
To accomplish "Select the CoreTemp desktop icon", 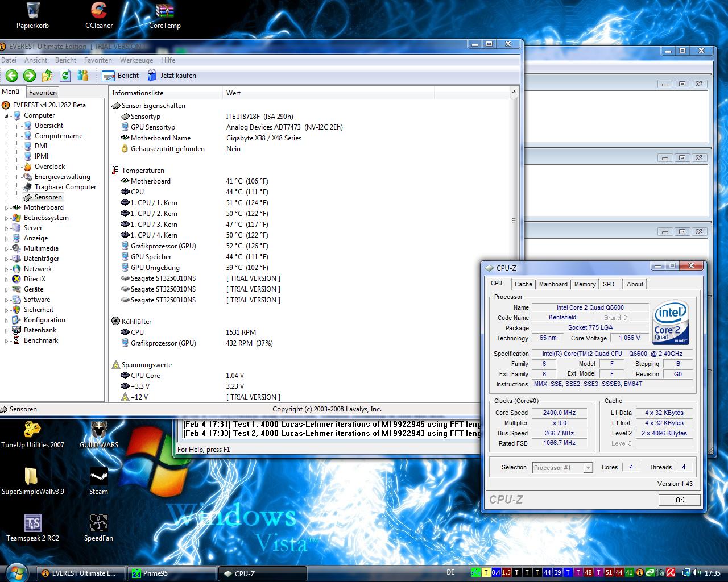I will (164, 15).
